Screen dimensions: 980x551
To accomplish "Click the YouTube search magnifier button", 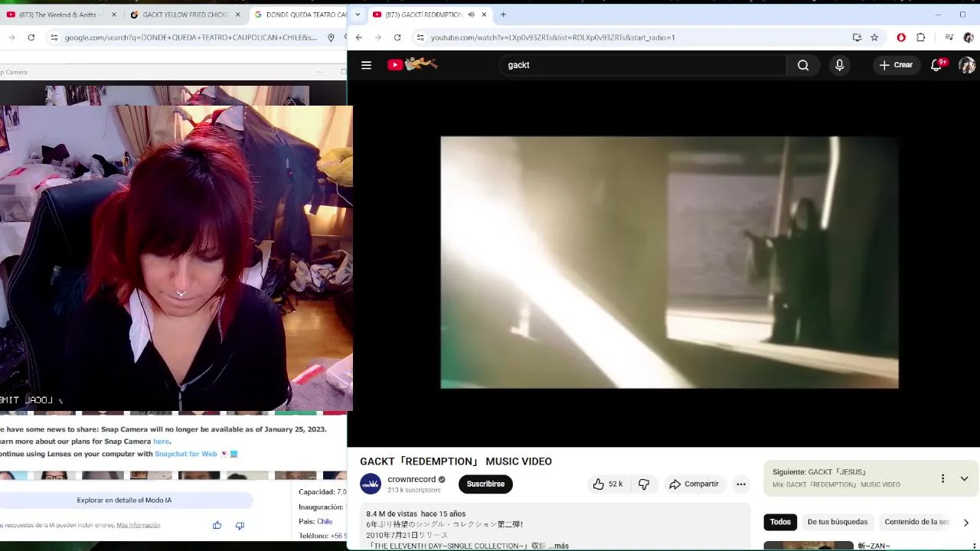I will [803, 65].
